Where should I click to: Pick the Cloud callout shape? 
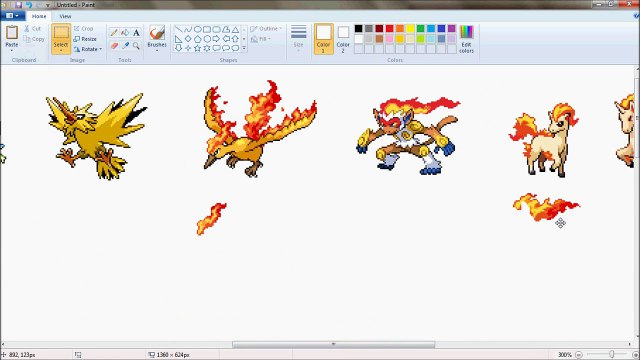coord(235,48)
